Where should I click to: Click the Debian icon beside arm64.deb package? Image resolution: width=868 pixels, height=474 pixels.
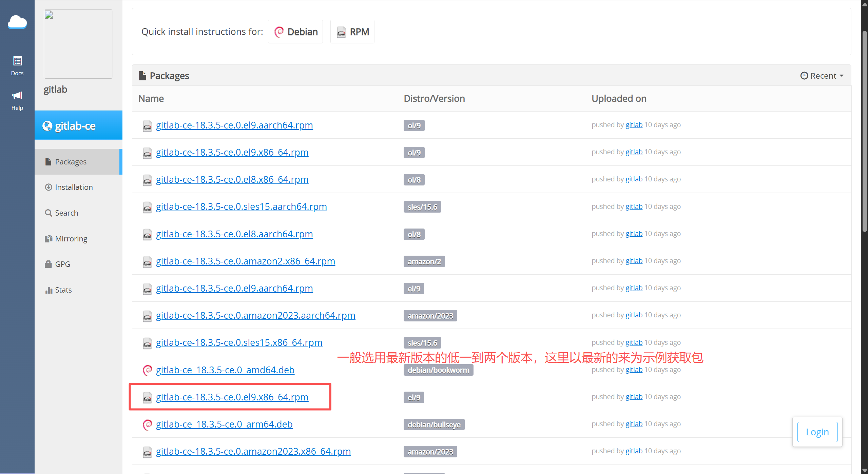coord(147,424)
